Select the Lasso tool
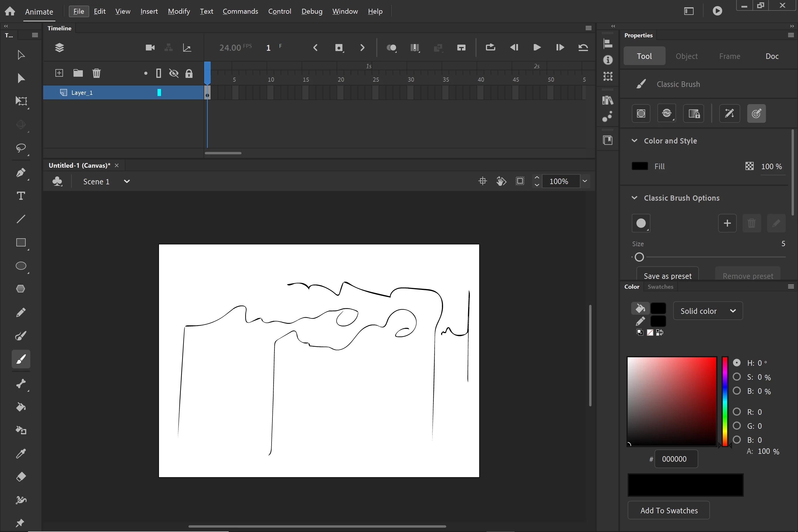The image size is (798, 532). point(21,148)
